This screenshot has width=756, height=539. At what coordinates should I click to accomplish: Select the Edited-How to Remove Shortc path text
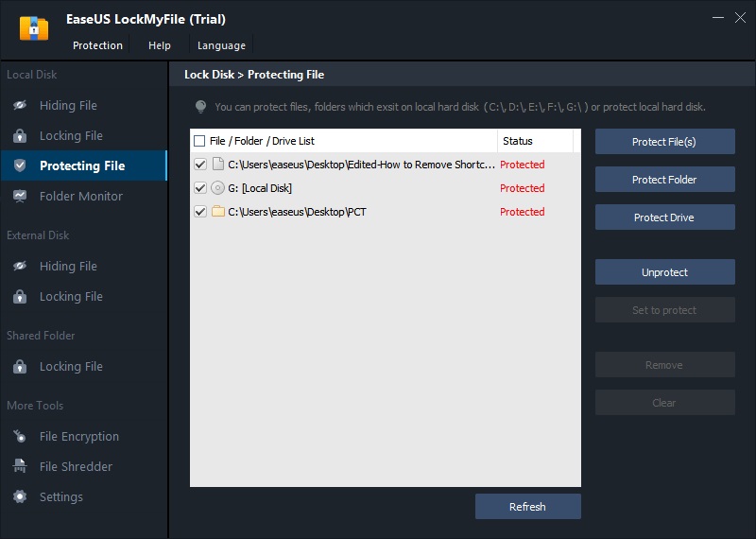[x=362, y=165]
